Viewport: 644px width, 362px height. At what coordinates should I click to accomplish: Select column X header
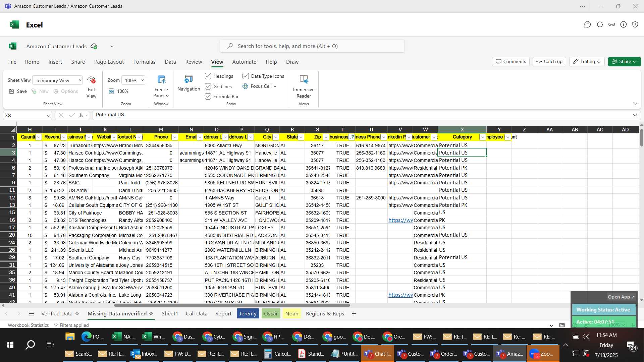tap(462, 129)
